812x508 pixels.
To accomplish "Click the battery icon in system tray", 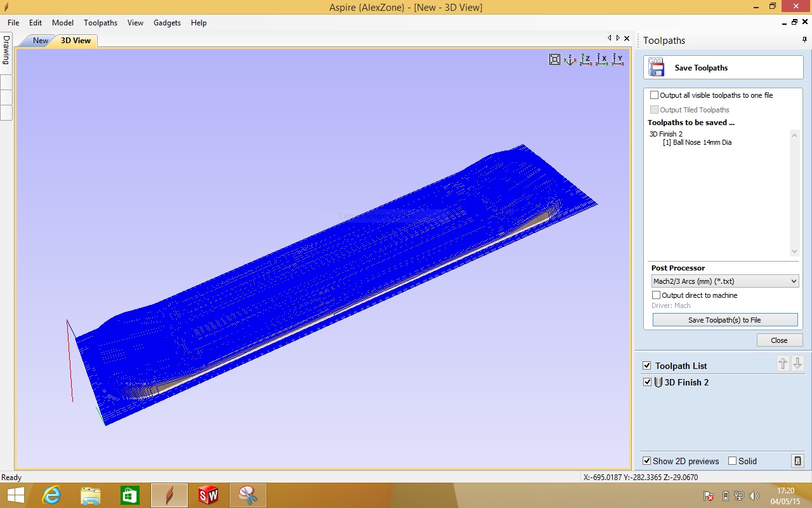I will tap(726, 496).
